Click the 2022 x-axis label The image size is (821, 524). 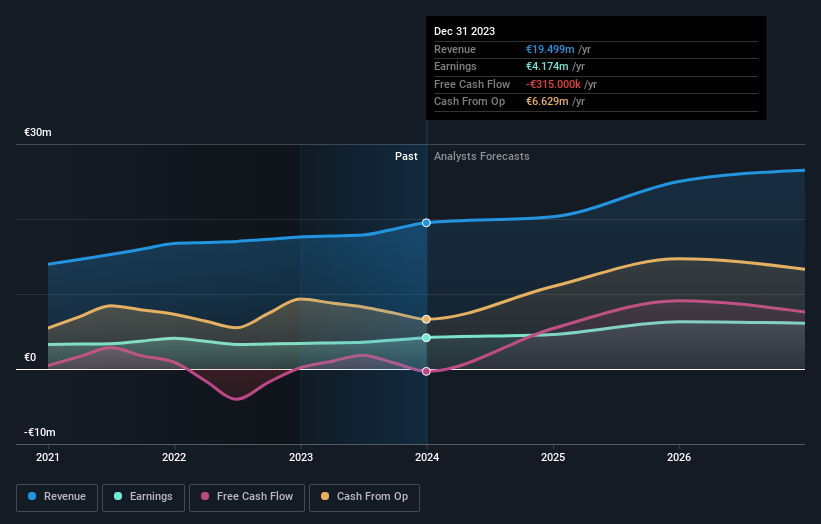click(x=174, y=458)
